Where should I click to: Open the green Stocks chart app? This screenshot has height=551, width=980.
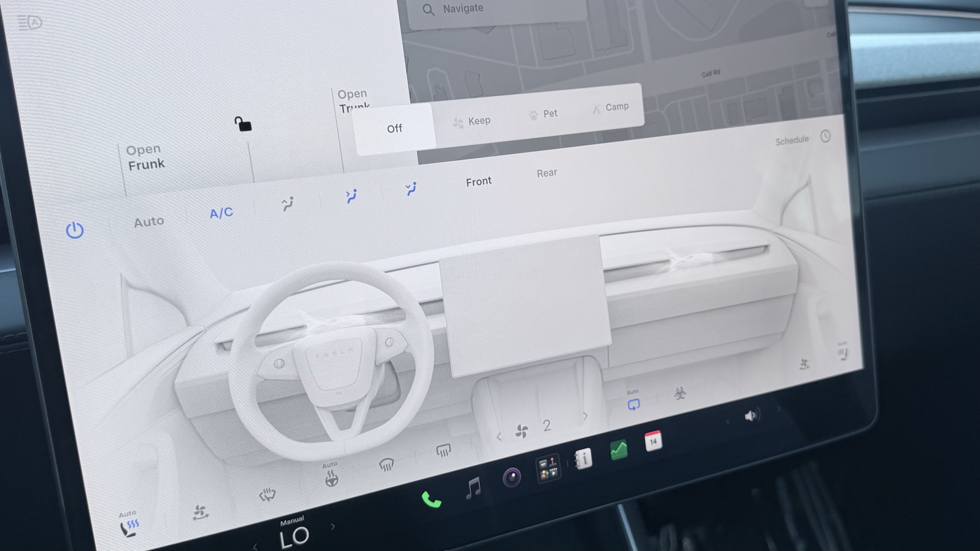coord(619,450)
